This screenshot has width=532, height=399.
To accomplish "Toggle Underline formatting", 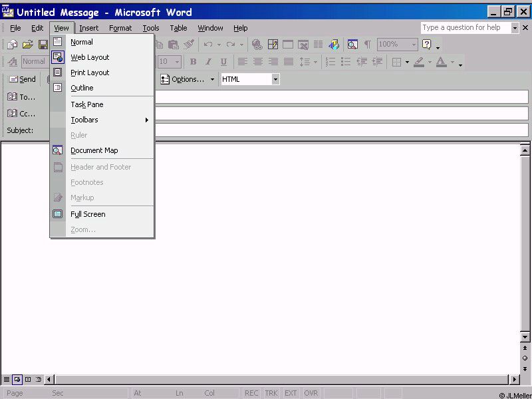I will tap(223, 62).
